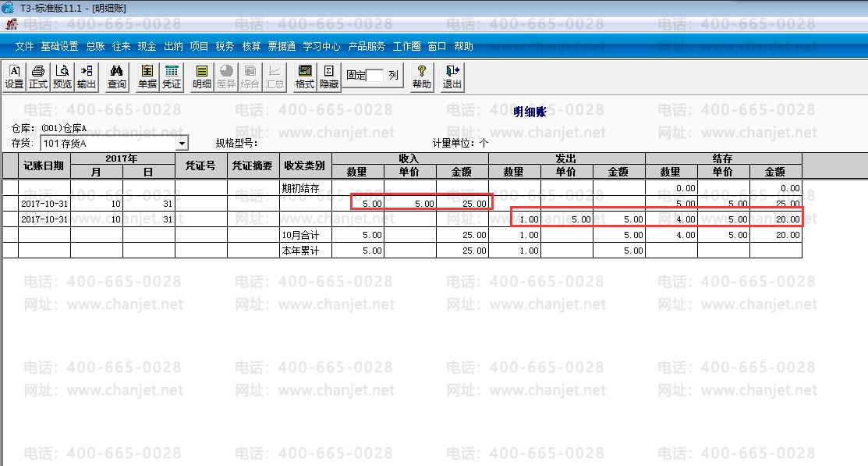Open the 预览 print preview icon
Screen dimensions: 868x466
coord(62,77)
